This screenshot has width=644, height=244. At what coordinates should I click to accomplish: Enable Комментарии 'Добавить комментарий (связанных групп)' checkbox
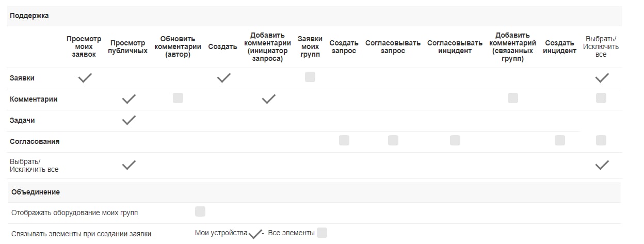tap(513, 98)
